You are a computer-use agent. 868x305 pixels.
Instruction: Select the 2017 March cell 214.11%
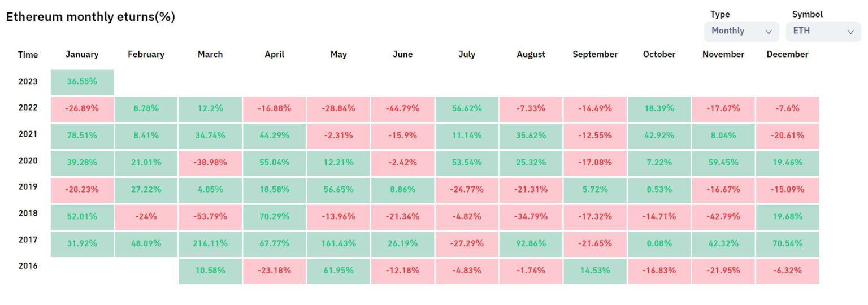(210, 244)
